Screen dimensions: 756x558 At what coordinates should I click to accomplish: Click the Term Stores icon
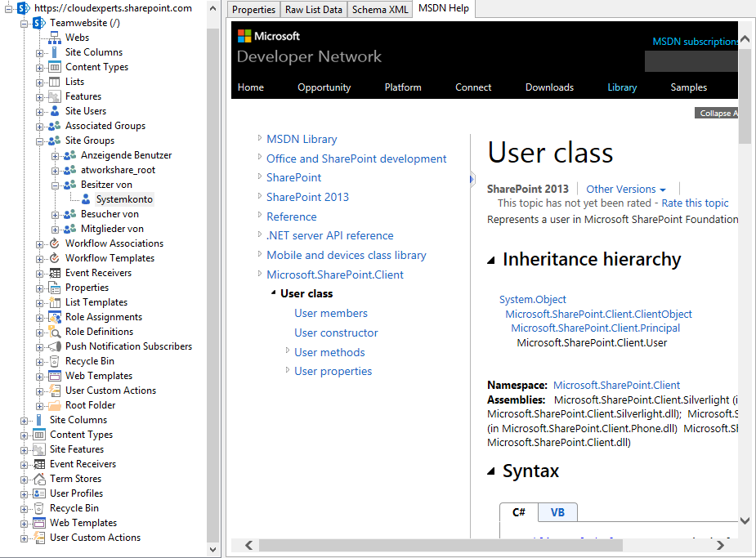coord(39,479)
